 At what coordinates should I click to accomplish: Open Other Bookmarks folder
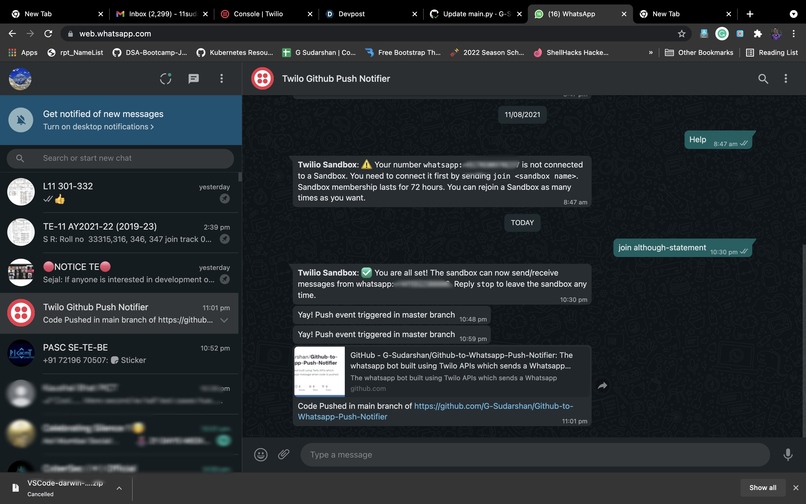699,52
